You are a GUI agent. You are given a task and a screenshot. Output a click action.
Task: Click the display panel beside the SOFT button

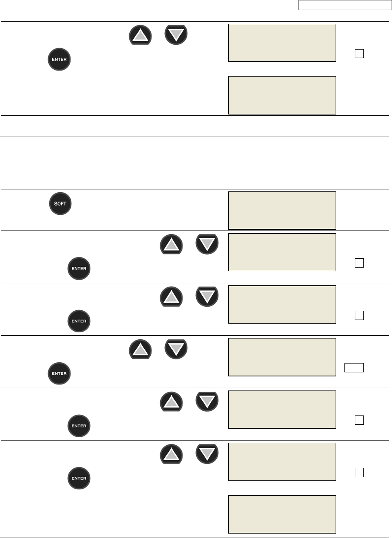282,210
